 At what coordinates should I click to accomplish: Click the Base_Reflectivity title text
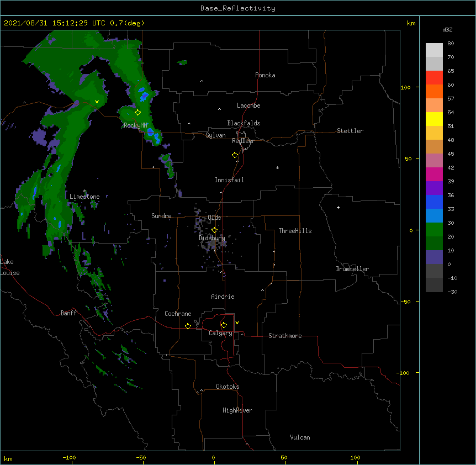coord(238,8)
